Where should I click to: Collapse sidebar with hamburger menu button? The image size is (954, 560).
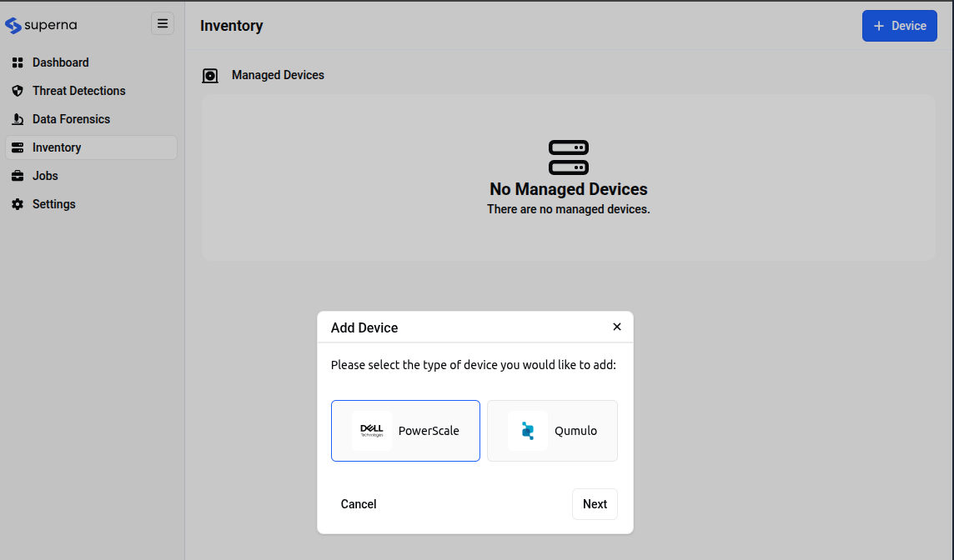tap(163, 23)
